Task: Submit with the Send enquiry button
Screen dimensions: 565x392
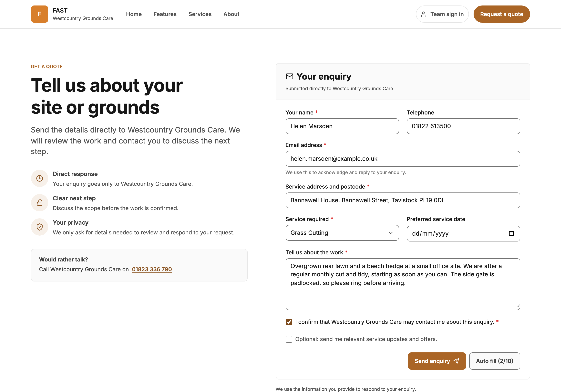Action: click(x=437, y=361)
